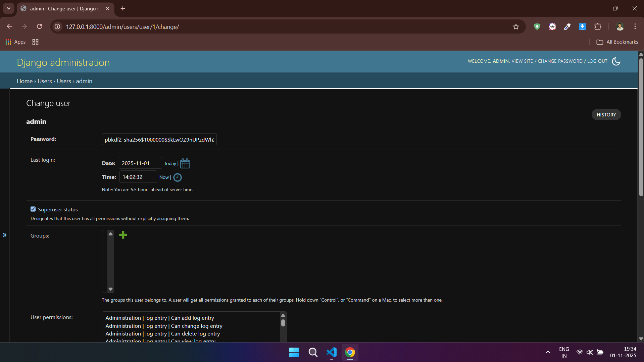This screenshot has height=362, width=644.
Task: View site information icon in address bar
Action: pos(58,27)
